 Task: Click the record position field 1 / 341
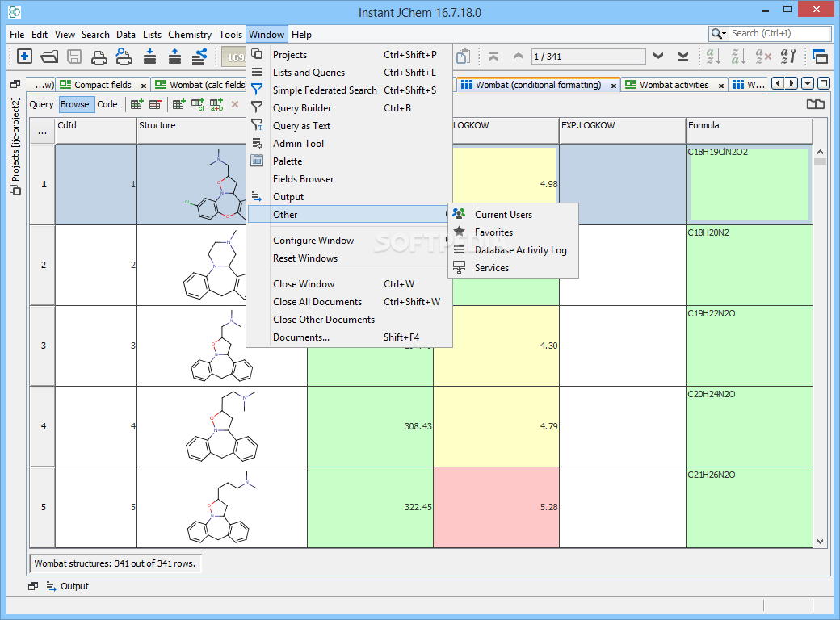(x=588, y=57)
